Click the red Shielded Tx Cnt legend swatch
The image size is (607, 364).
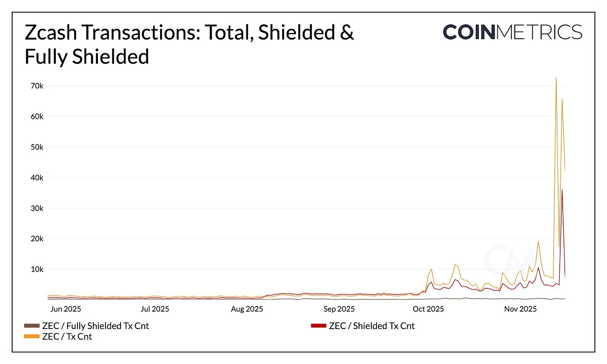coord(319,326)
